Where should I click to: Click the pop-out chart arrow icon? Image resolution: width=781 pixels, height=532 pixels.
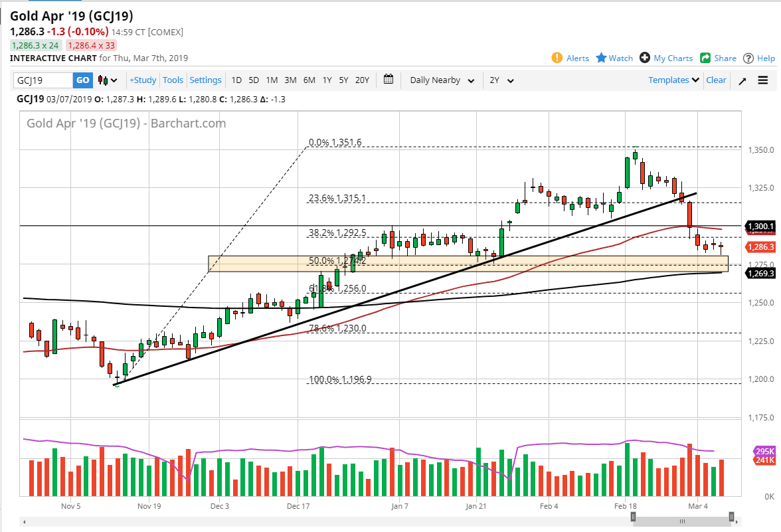(x=742, y=80)
